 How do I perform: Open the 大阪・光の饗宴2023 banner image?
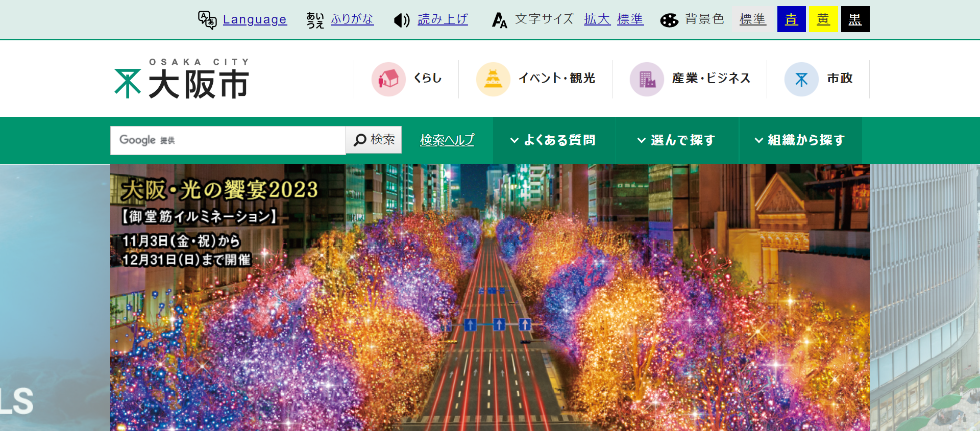click(490, 297)
